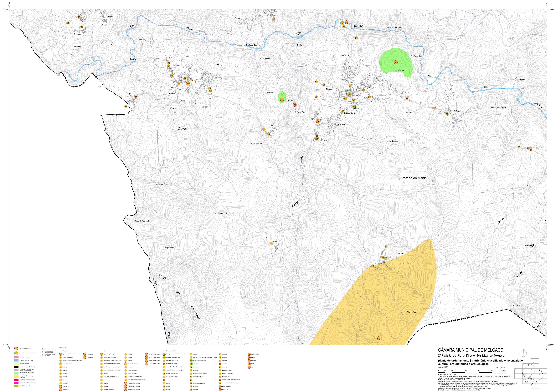Click green-ringed map marker 02 beside marker 35
Screen dimensions: 556x392
pos(342,23)
